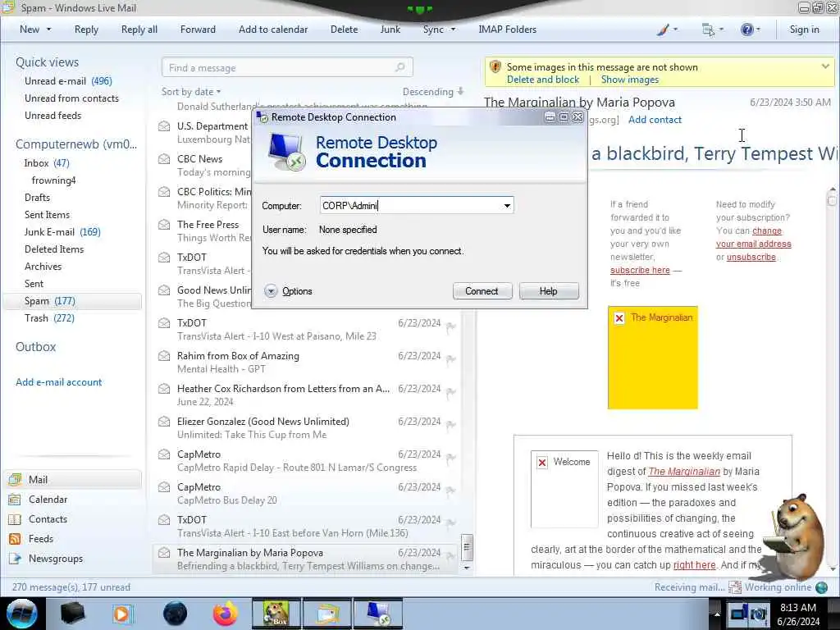Select the CapMetro Bus Delay 20 message

(x=307, y=493)
